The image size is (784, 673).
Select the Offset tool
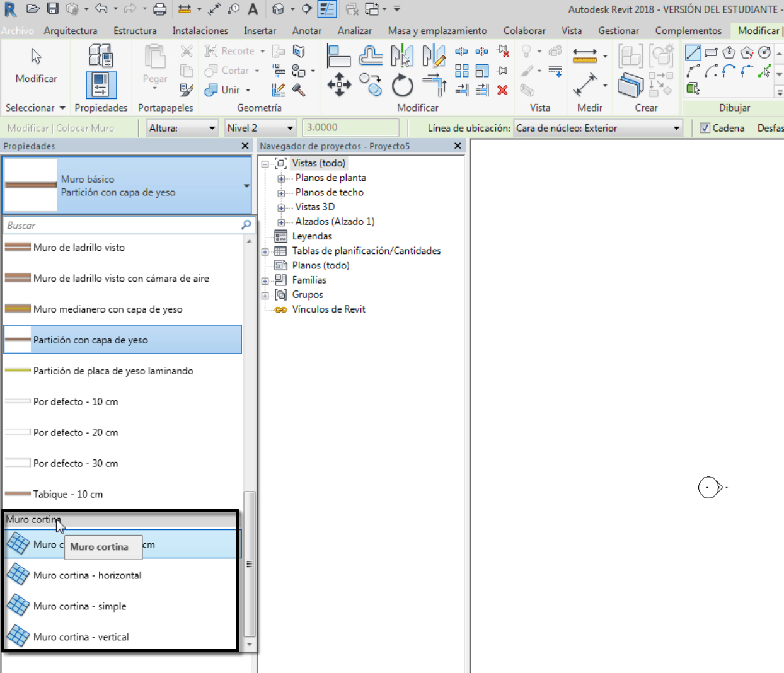pos(371,56)
